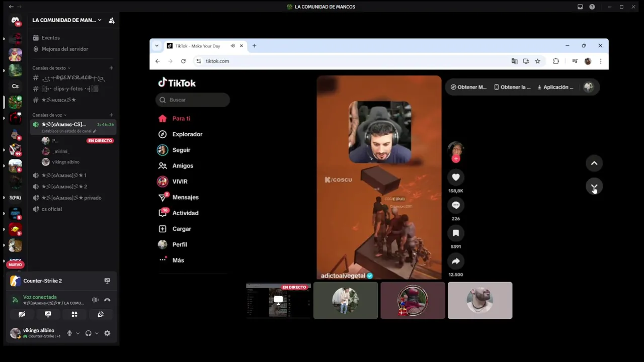
Task: Stream Counter-Strike 2 screen share icon
Action: [107, 281]
